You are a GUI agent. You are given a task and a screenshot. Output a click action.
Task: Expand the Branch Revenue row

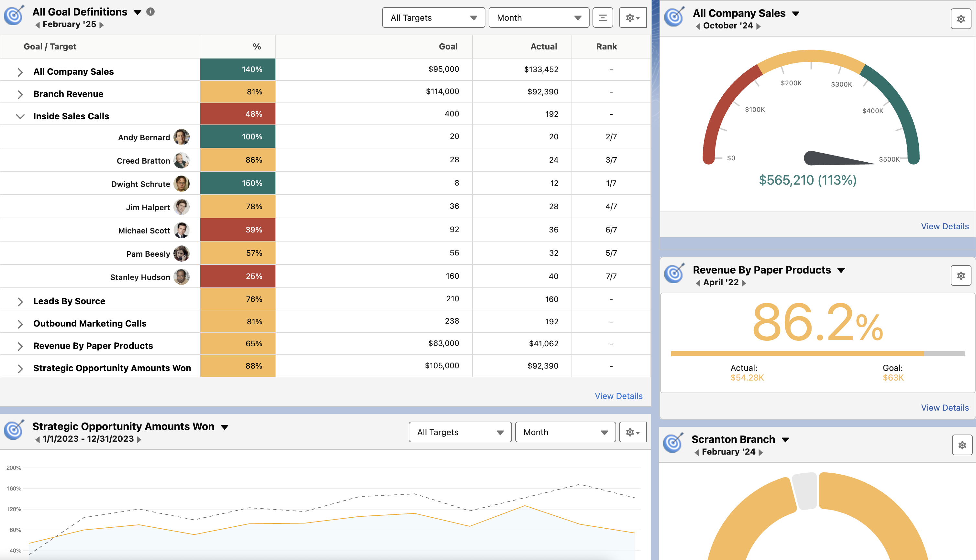tap(20, 94)
